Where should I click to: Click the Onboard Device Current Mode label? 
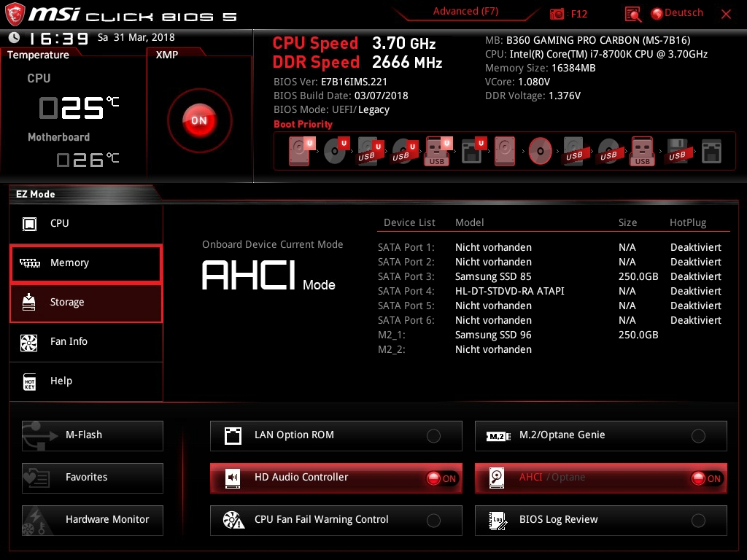[273, 245]
